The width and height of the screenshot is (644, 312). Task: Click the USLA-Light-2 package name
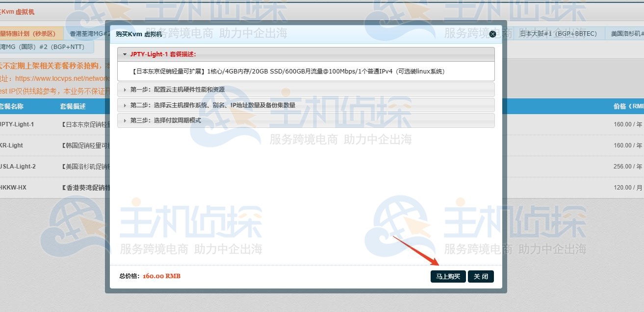click(x=18, y=167)
